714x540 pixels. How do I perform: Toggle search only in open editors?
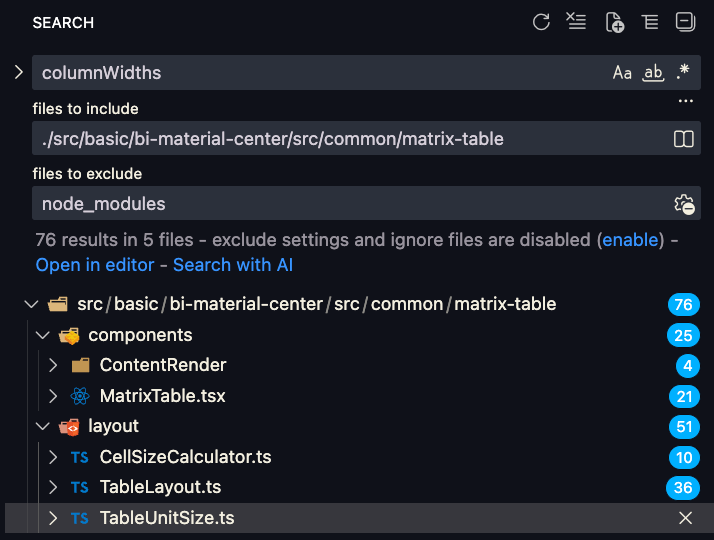pyautogui.click(x=683, y=138)
